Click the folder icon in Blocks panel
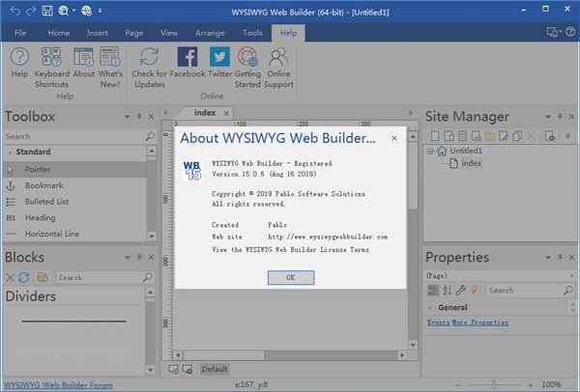This screenshot has width=580, height=392. tap(43, 277)
